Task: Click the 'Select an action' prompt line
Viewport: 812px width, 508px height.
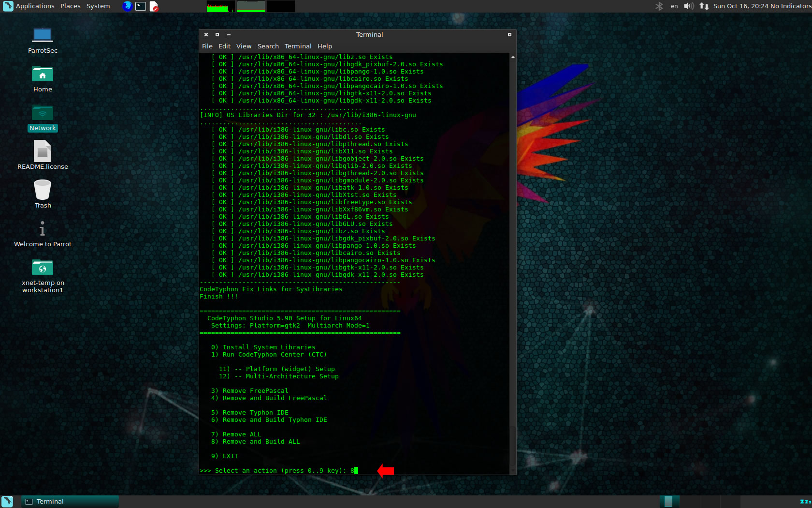Action: coord(279,470)
